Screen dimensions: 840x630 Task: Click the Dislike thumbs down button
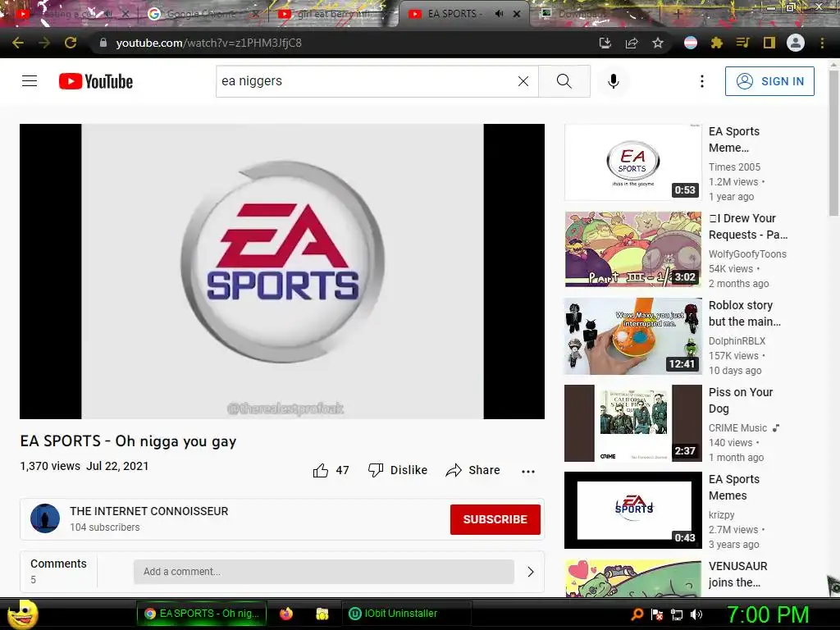398,470
